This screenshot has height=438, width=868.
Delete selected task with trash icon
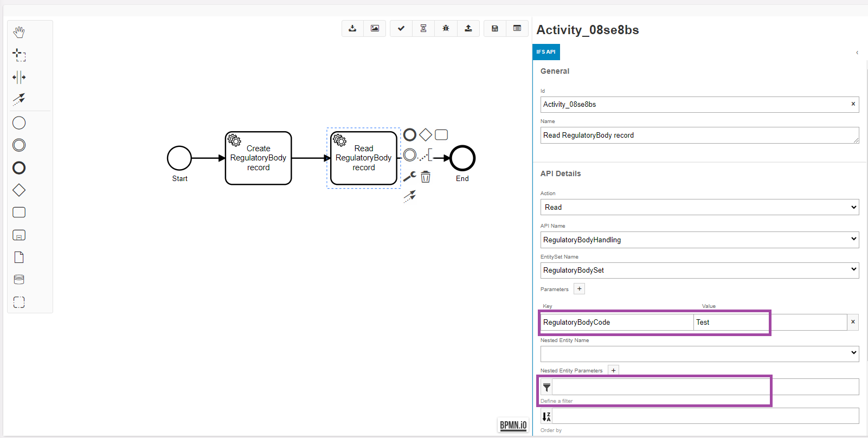coord(426,177)
